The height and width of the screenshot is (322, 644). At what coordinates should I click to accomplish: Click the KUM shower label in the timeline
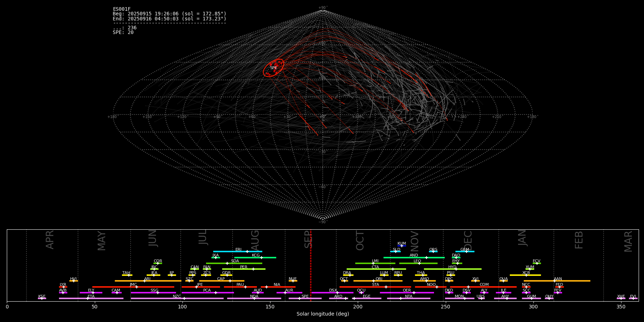[402, 244]
